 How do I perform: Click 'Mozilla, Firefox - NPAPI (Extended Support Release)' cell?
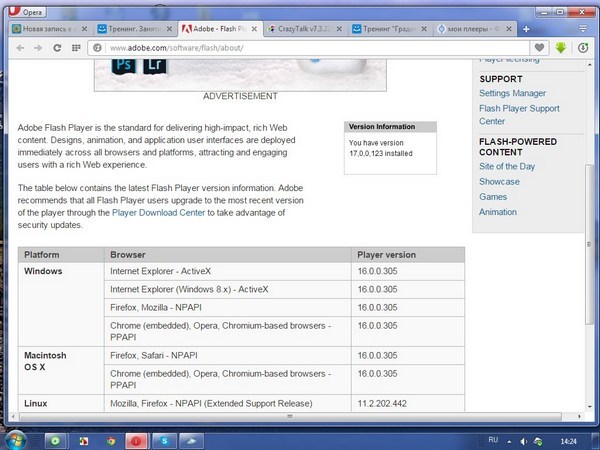tap(227, 404)
